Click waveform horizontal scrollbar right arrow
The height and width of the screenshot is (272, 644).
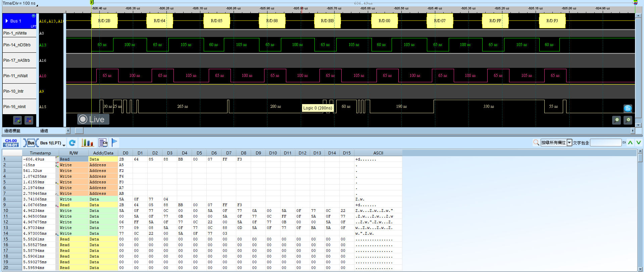click(633, 131)
